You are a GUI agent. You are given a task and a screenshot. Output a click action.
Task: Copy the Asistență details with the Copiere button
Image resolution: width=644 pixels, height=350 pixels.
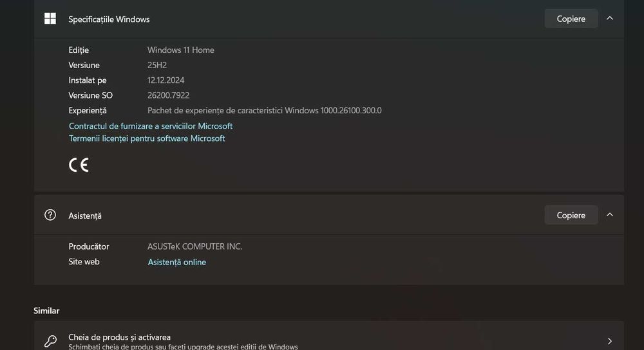tap(571, 215)
